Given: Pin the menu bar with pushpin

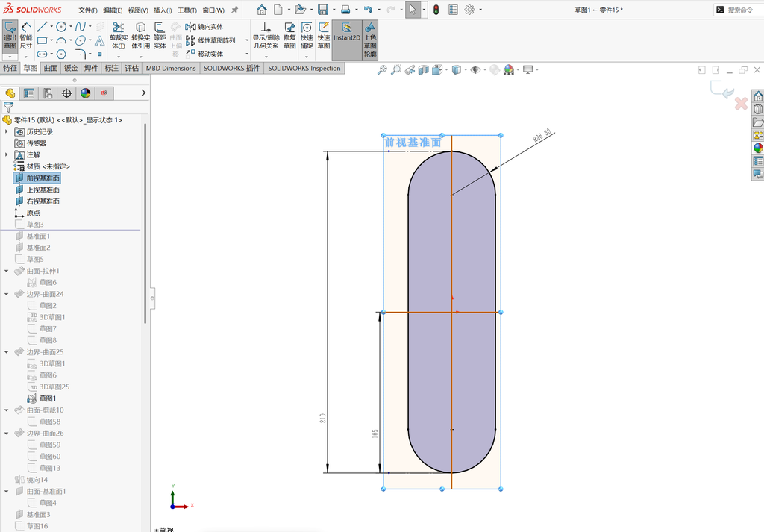Looking at the screenshot, I should click(x=234, y=10).
